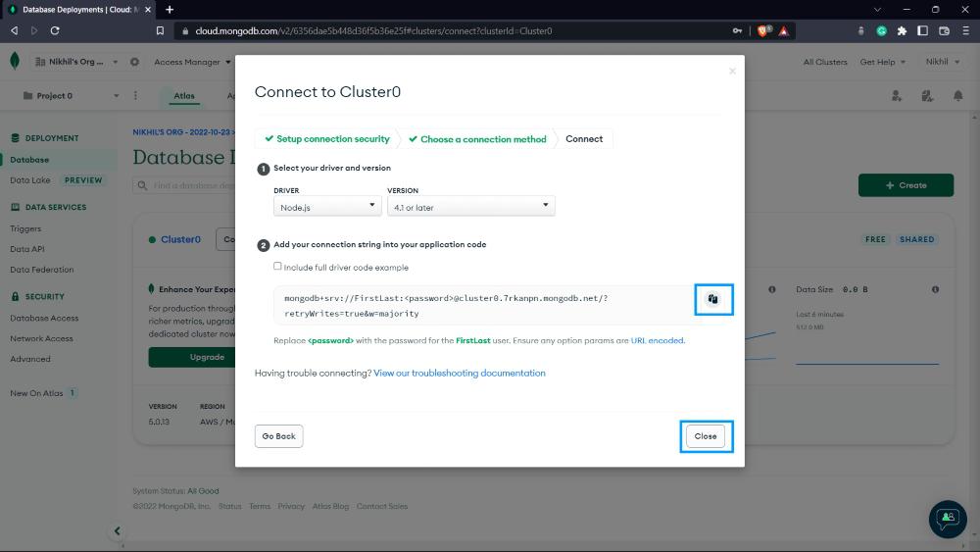Open the Contact Sales footer link
Viewport: 980px width, 552px height.
pos(382,506)
